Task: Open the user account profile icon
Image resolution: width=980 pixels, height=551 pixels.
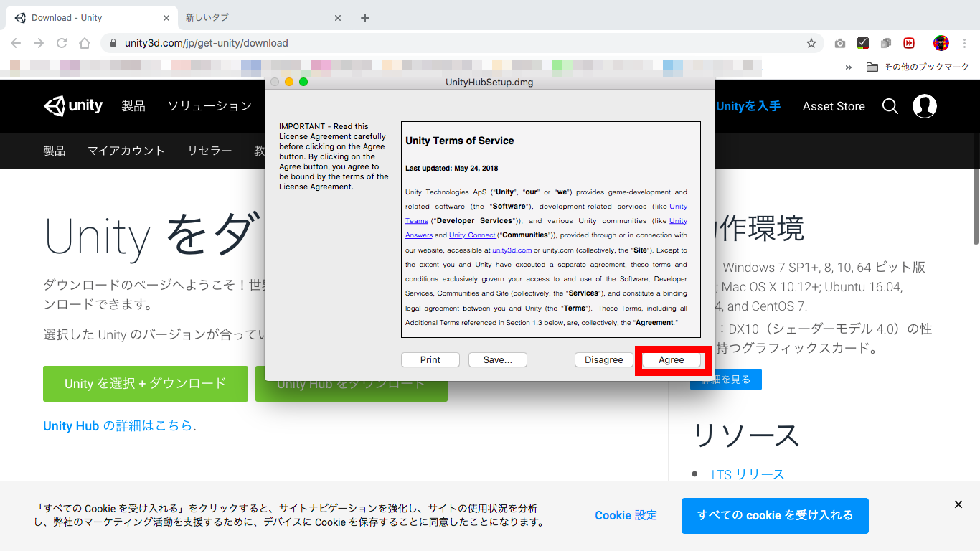Action: point(925,106)
